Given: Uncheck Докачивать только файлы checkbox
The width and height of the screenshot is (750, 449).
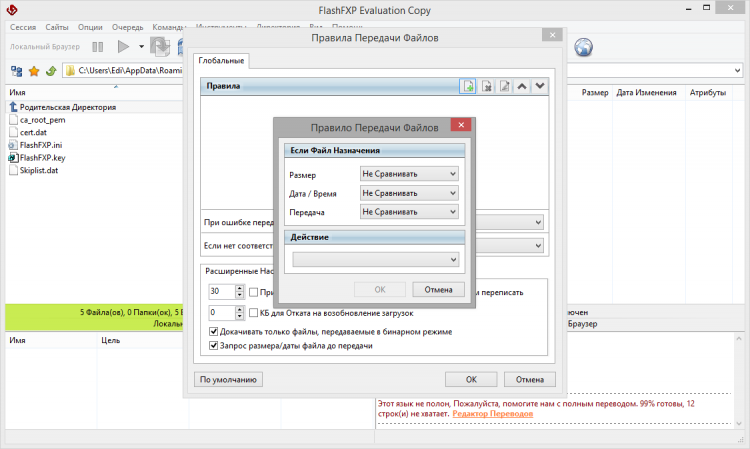Looking at the screenshot, I should [213, 331].
